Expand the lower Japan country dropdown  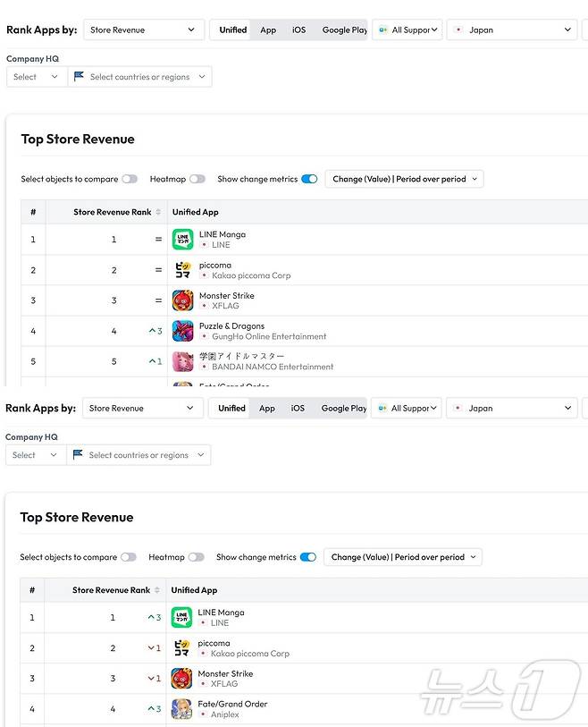[x=512, y=408]
